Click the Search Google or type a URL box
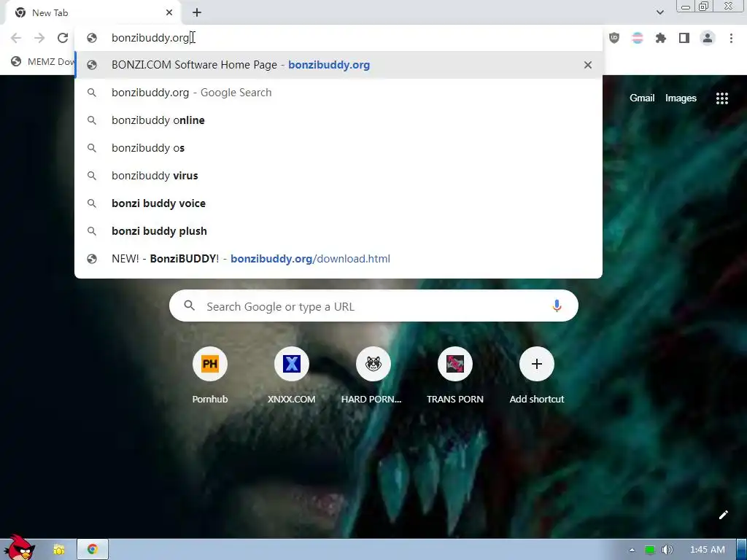747x560 pixels. tap(373, 306)
